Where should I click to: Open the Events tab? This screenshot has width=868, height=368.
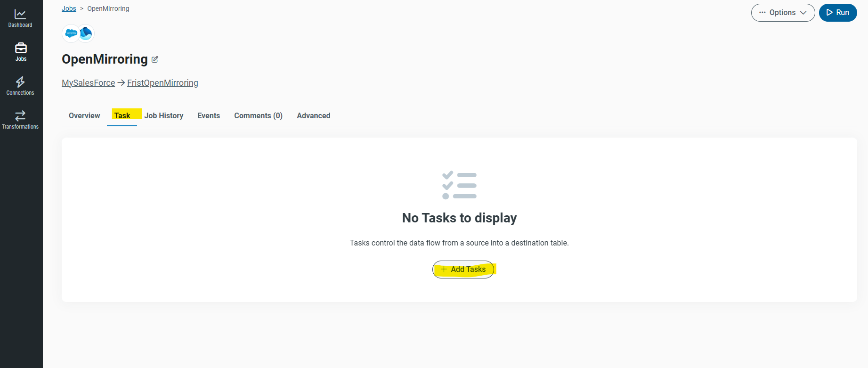209,116
